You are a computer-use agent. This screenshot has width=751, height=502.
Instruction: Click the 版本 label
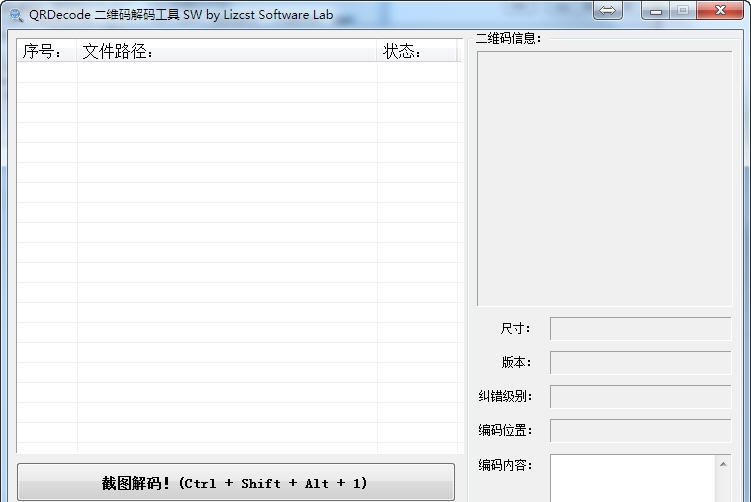(x=516, y=363)
